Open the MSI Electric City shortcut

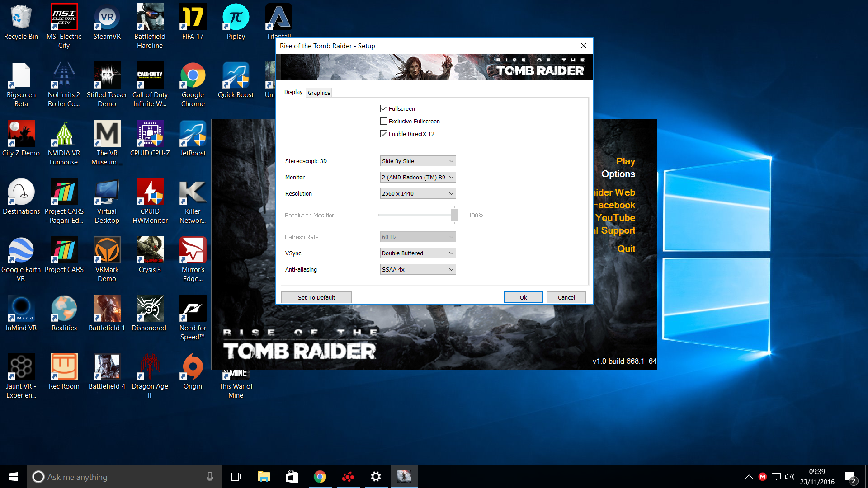(x=64, y=26)
